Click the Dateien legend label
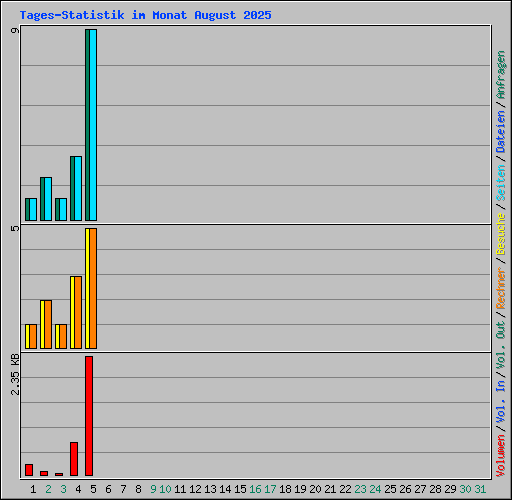 tap(501, 132)
